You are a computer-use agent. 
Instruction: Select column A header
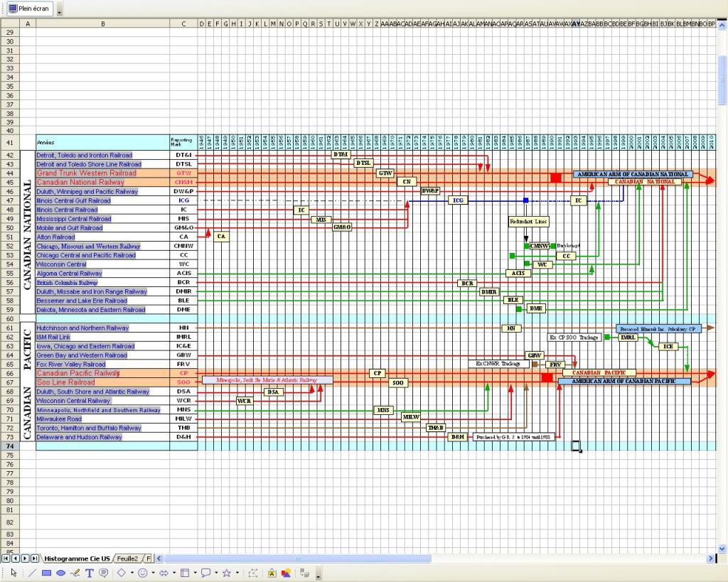(28, 23)
